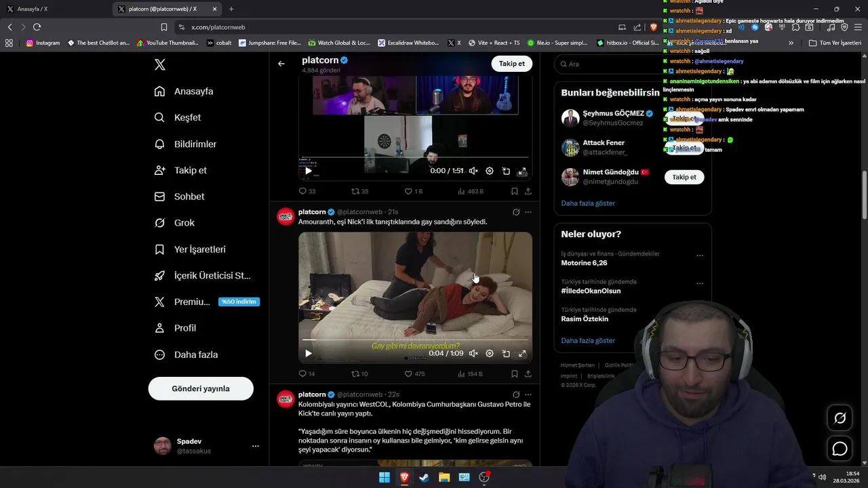Open the #İlledeOkanOlsun trend
The height and width of the screenshot is (488, 868).
pos(591,291)
